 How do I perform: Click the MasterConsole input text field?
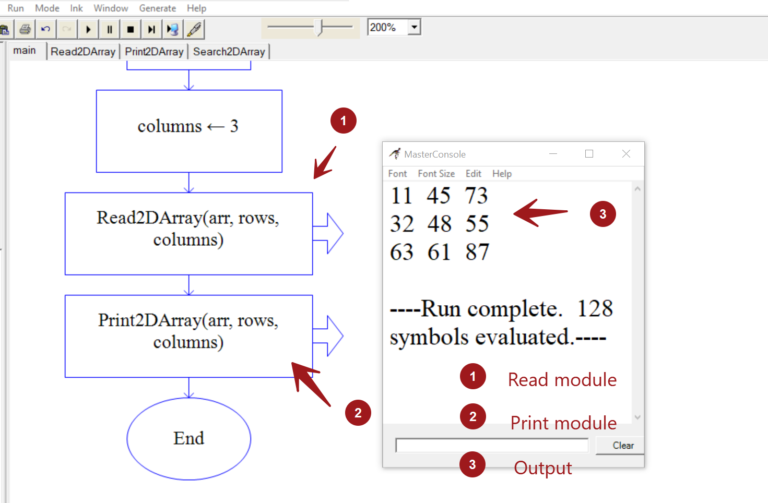(491, 446)
